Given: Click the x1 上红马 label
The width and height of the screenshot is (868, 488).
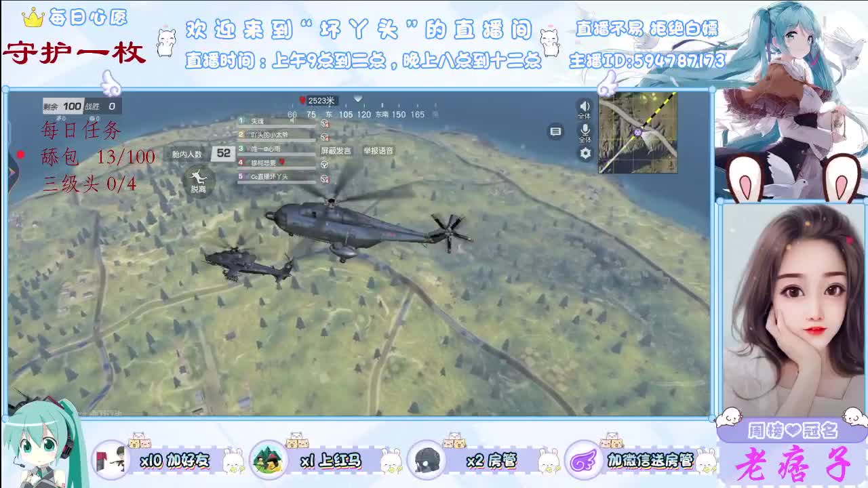Looking at the screenshot, I should tap(331, 462).
